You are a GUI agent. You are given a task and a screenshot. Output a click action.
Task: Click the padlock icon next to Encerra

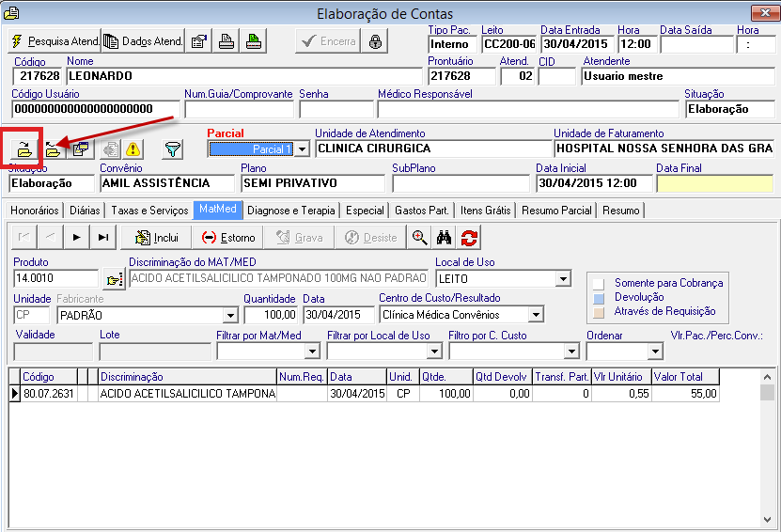(x=375, y=41)
